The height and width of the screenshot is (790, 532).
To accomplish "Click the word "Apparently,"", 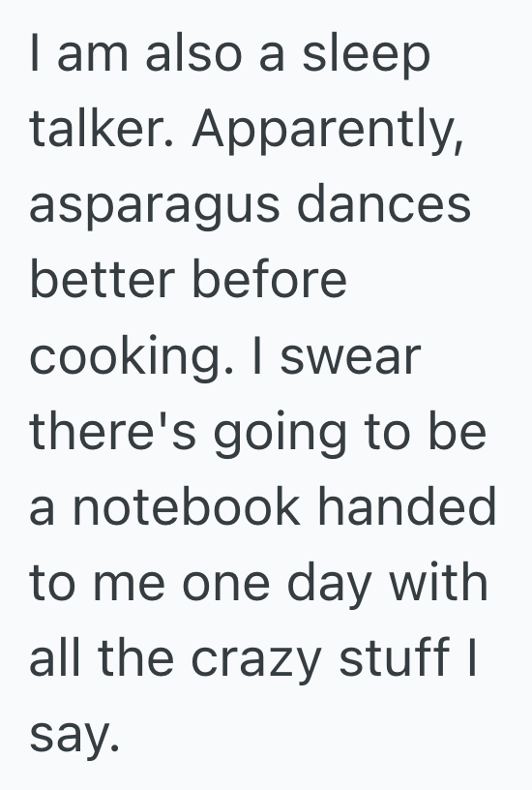I will (328, 131).
